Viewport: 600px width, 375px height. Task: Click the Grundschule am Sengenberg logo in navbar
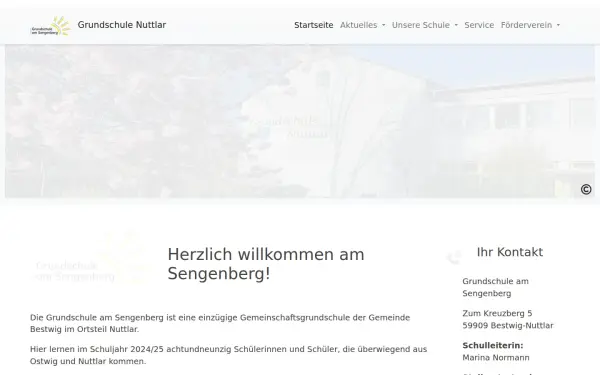[x=51, y=26]
